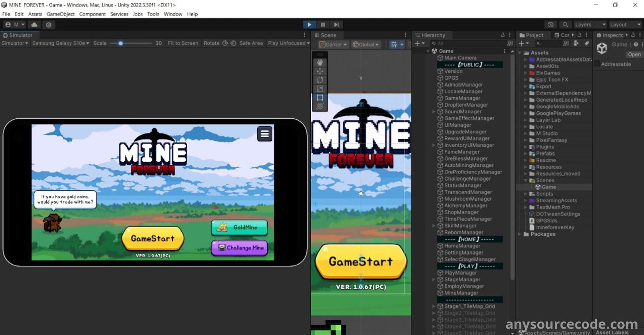644x335 pixels.
Task: Open the File menu
Action: (x=6, y=14)
